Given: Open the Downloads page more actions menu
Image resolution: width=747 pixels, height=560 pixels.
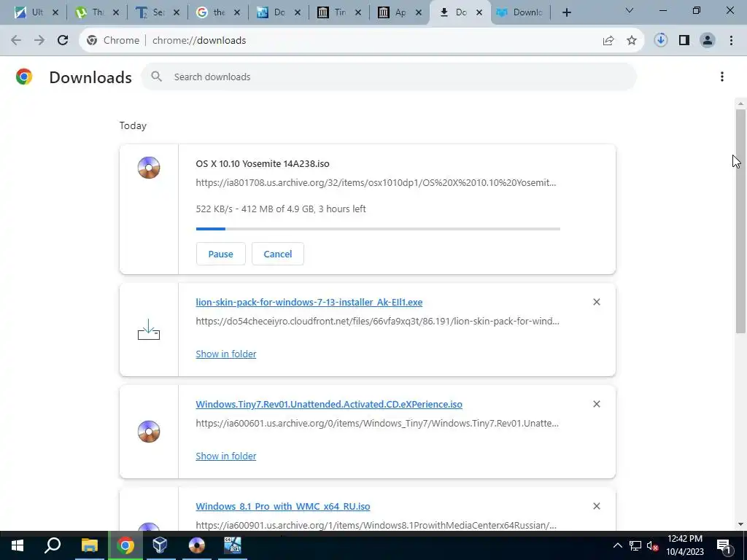Looking at the screenshot, I should pos(722,77).
